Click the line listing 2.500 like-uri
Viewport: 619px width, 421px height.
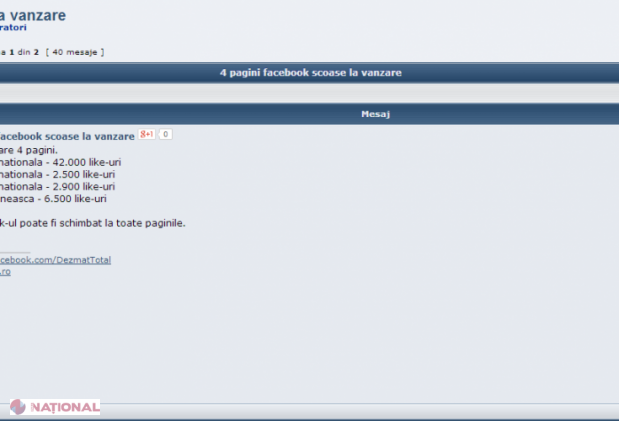pyautogui.click(x=58, y=175)
